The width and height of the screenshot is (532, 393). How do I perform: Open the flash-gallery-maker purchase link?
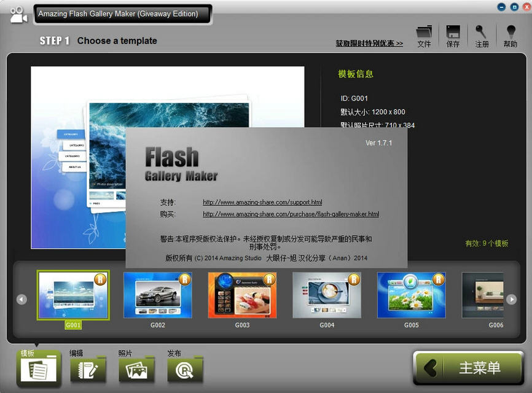pos(291,214)
